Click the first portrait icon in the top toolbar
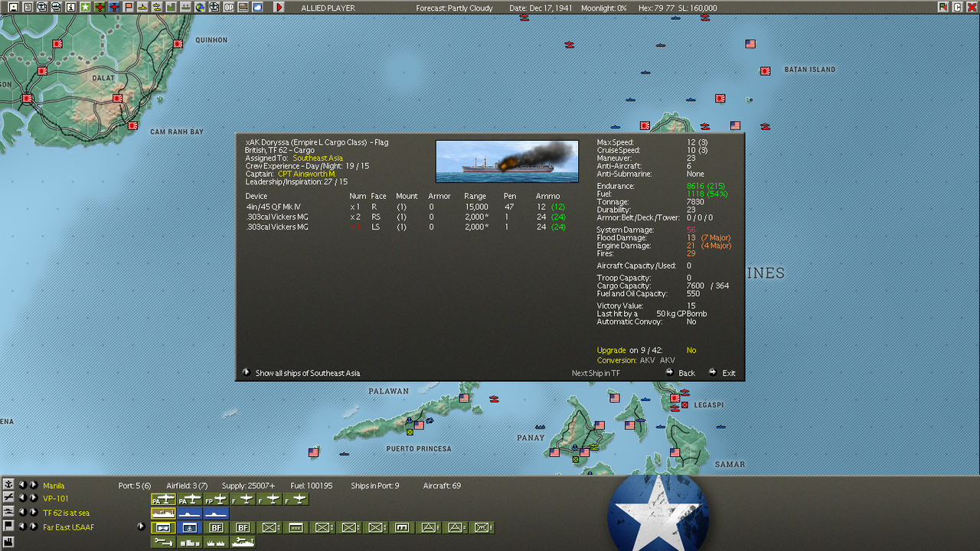980x551 pixels. pyautogui.click(x=13, y=7)
